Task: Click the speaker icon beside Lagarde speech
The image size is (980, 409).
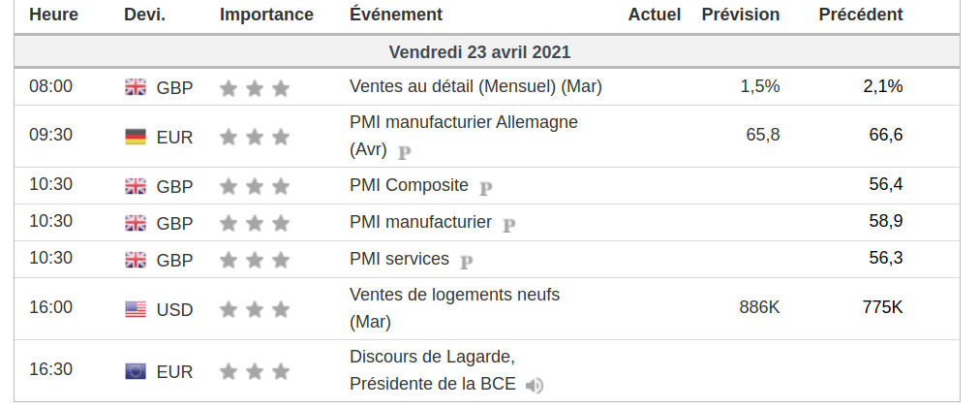Action: click(534, 386)
